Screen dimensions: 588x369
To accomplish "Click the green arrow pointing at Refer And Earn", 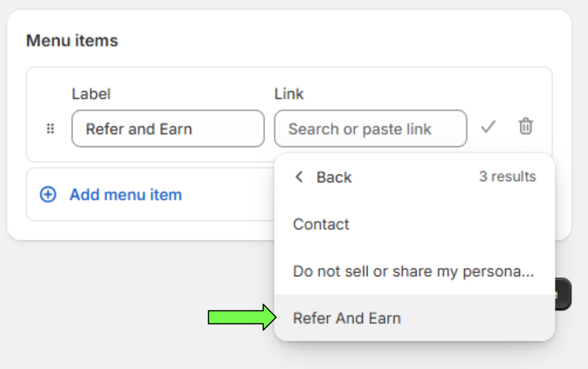I will click(x=242, y=318).
